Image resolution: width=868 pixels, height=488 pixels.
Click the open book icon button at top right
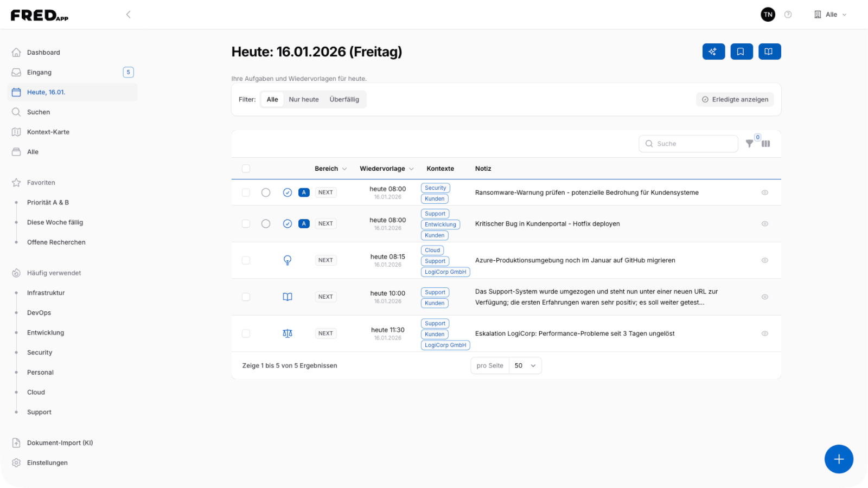coord(769,52)
